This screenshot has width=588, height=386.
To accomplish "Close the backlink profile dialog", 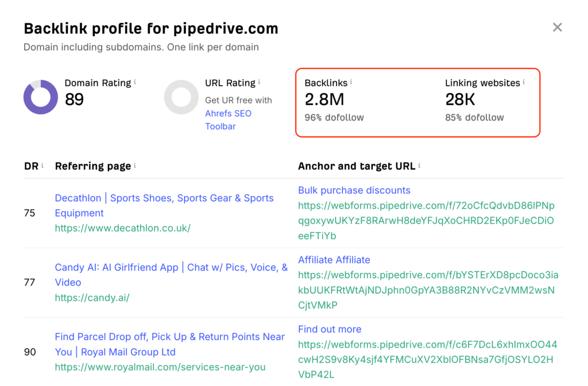I will (557, 28).
